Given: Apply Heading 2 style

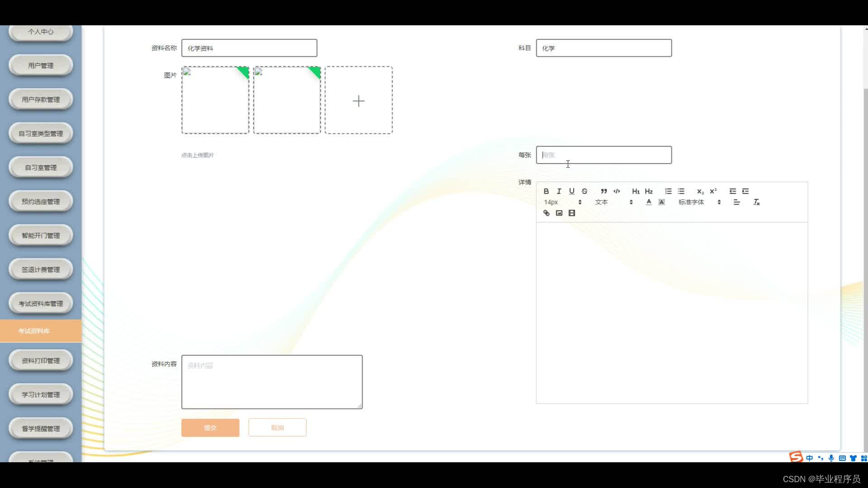Looking at the screenshot, I should point(649,191).
